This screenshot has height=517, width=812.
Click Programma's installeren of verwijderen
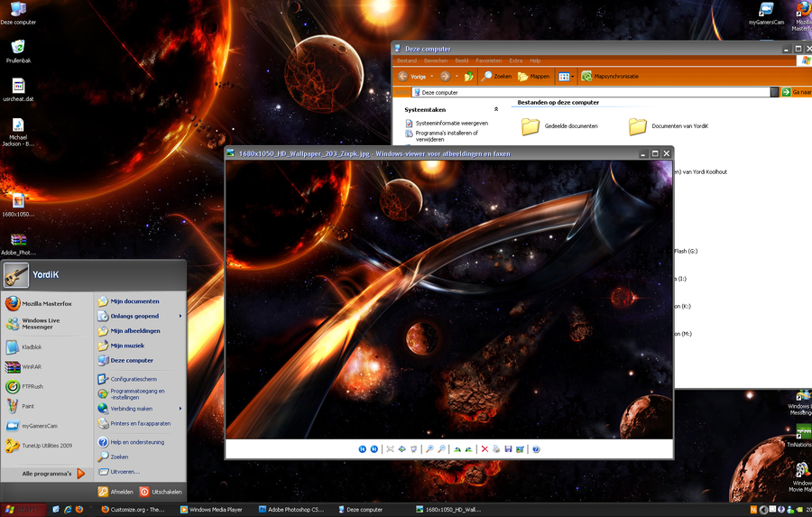click(x=441, y=135)
